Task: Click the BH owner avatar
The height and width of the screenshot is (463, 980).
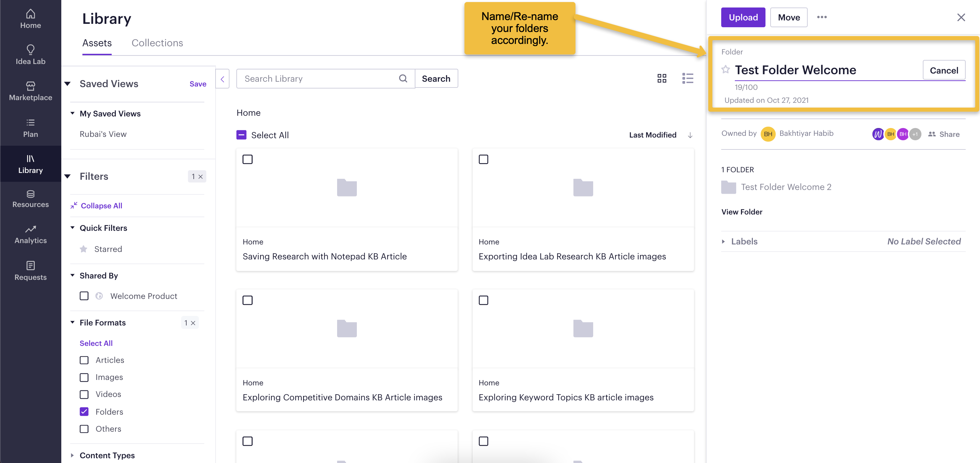Action: point(768,134)
